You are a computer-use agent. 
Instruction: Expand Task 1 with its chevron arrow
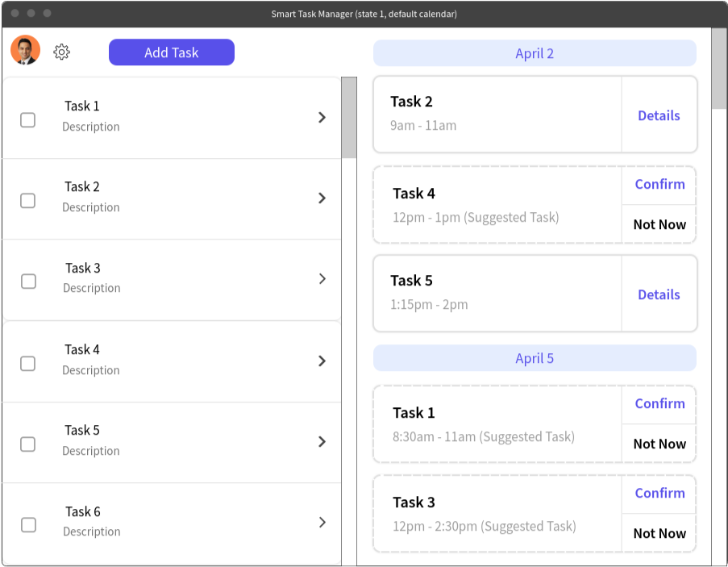pyautogui.click(x=322, y=118)
